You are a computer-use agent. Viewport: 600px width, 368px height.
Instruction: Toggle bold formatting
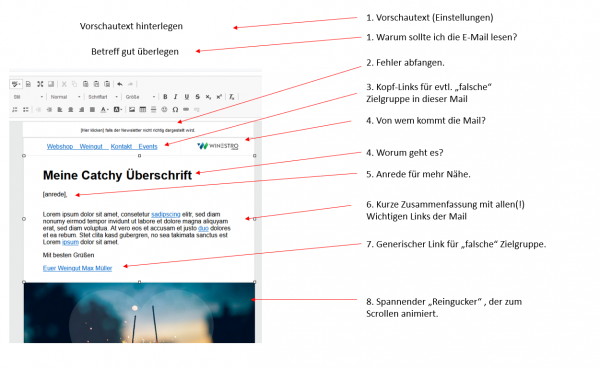(165, 97)
